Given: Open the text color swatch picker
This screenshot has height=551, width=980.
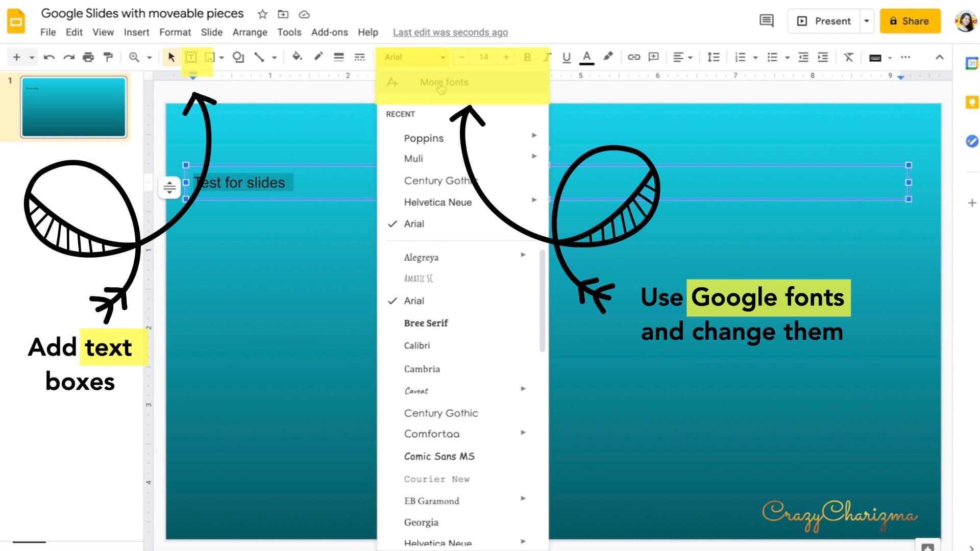Looking at the screenshot, I should (587, 57).
